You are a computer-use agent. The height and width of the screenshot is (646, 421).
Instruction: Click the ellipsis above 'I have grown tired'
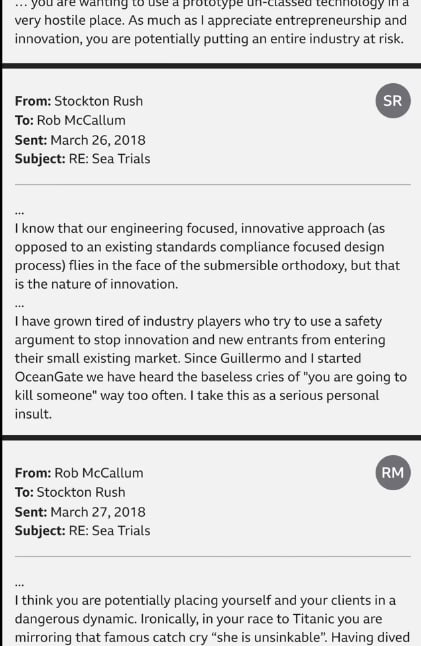pyautogui.click(x=19, y=305)
